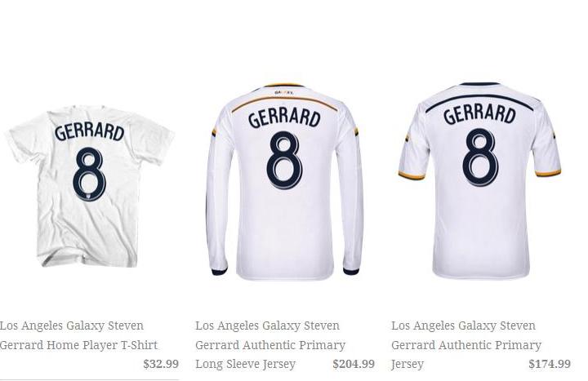Open the Gerrard Home Player T-Shirt image
This screenshot has height=381, width=588.
(90, 187)
